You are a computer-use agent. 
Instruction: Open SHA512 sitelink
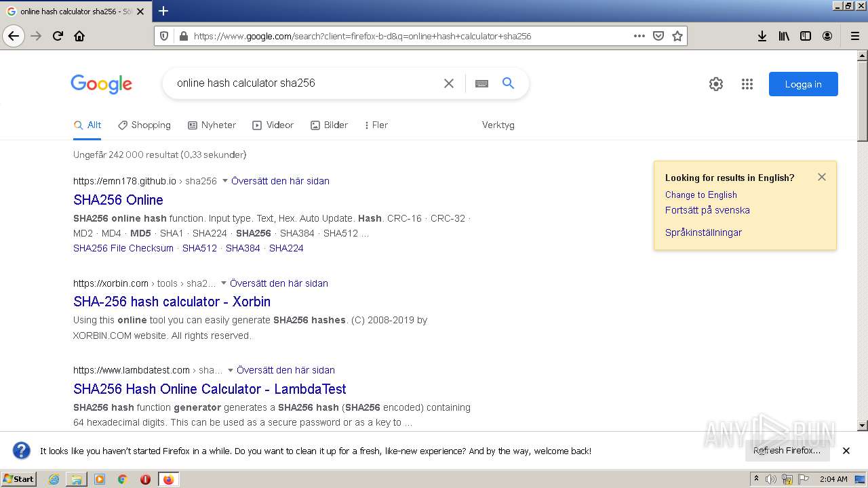(x=199, y=248)
